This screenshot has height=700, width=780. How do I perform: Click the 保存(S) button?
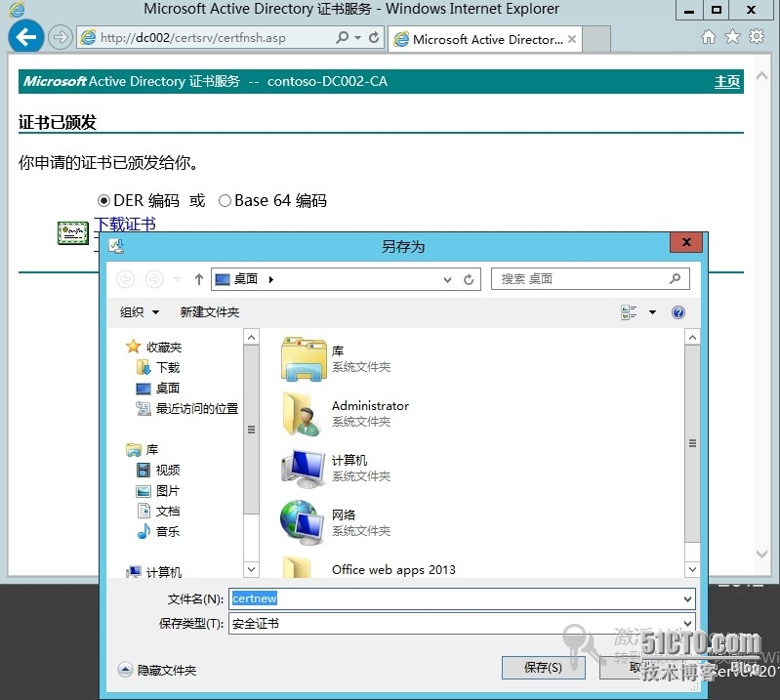coord(543,668)
